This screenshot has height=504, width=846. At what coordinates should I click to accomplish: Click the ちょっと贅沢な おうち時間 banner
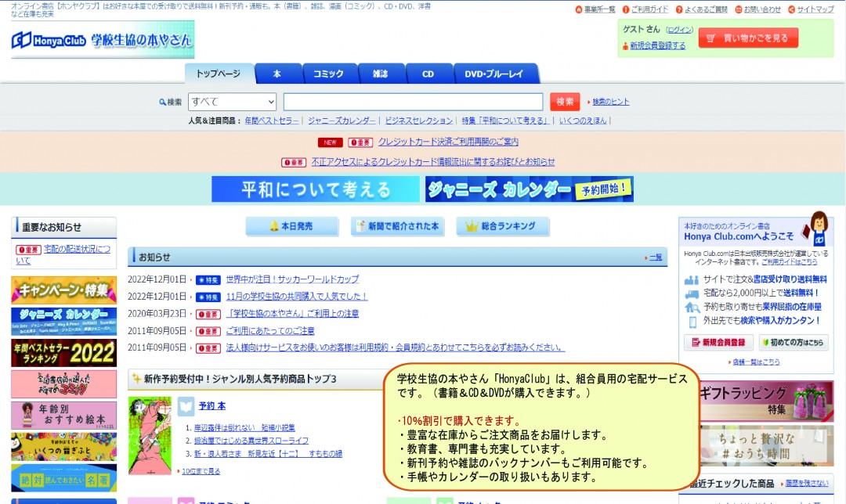pos(766,446)
